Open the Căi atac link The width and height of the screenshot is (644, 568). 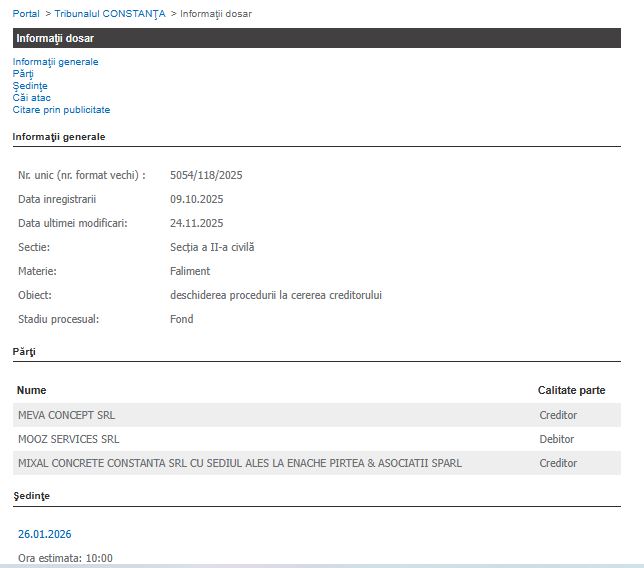[x=32, y=98]
